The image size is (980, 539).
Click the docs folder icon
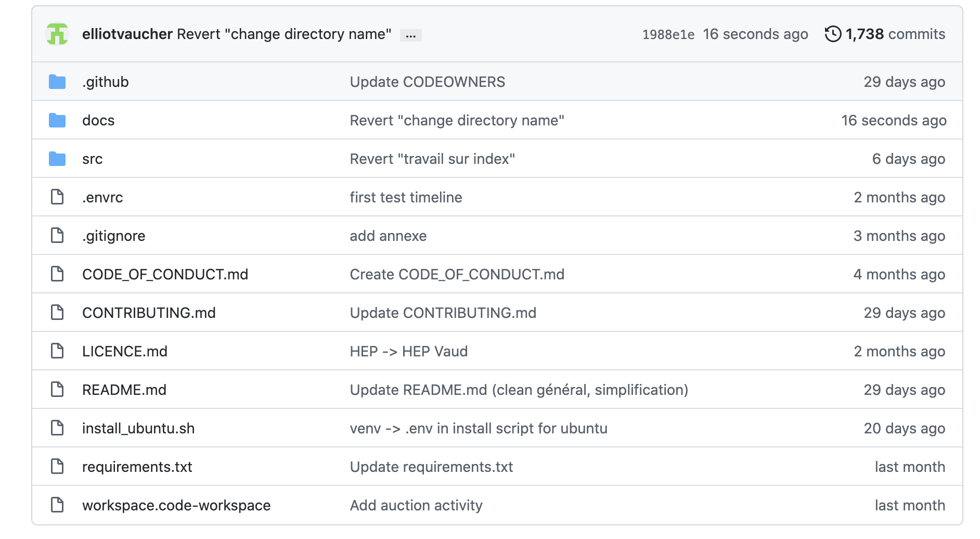[57, 120]
